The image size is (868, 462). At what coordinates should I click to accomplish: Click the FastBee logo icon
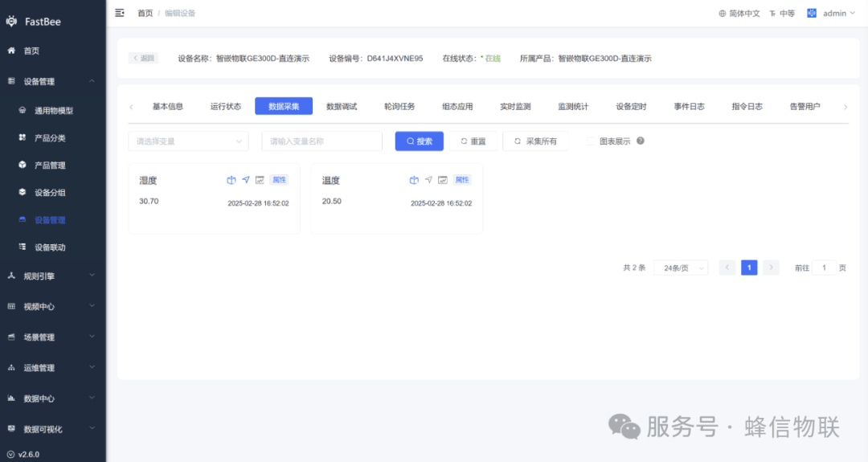tap(11, 22)
